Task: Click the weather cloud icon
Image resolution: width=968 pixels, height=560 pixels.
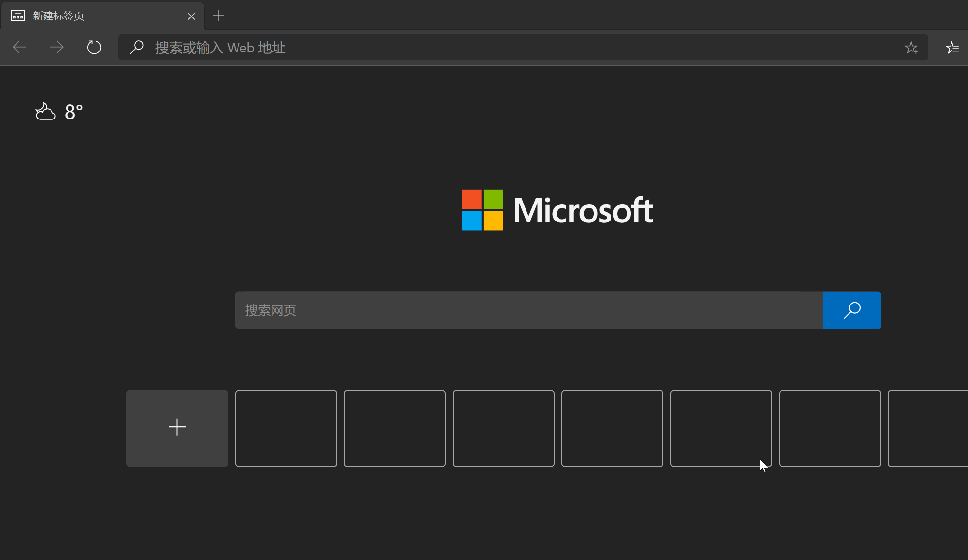Action: [46, 112]
